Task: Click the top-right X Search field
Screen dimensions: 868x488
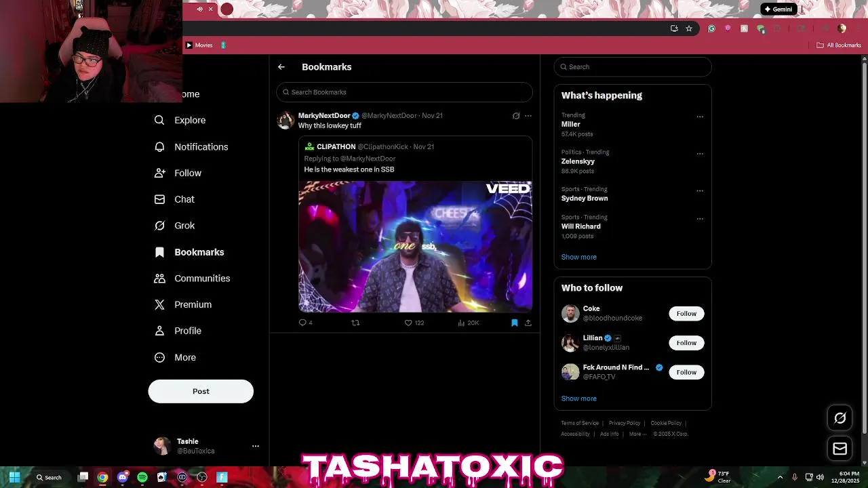Action: click(633, 66)
